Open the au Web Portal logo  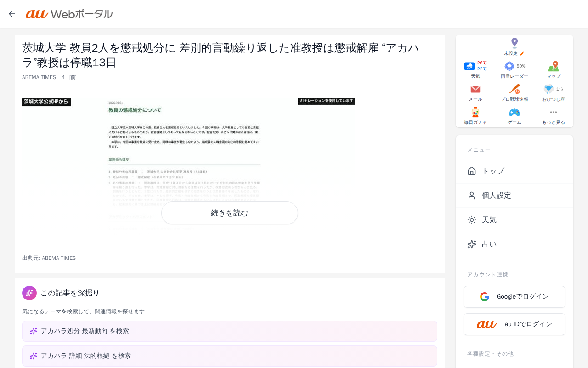point(69,14)
